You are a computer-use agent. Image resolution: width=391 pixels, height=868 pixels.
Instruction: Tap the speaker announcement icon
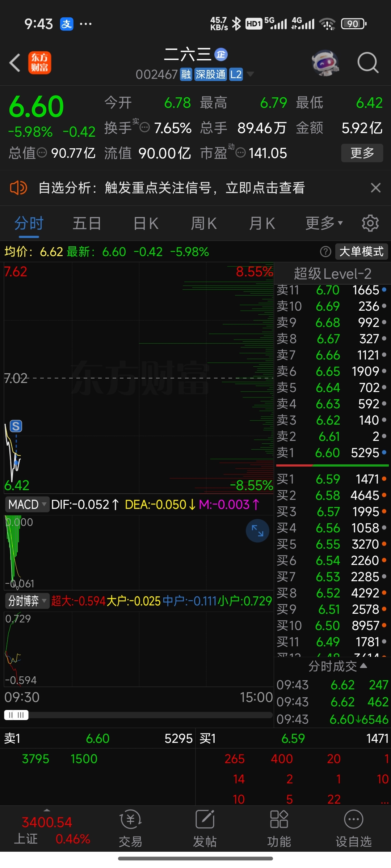coord(18,188)
